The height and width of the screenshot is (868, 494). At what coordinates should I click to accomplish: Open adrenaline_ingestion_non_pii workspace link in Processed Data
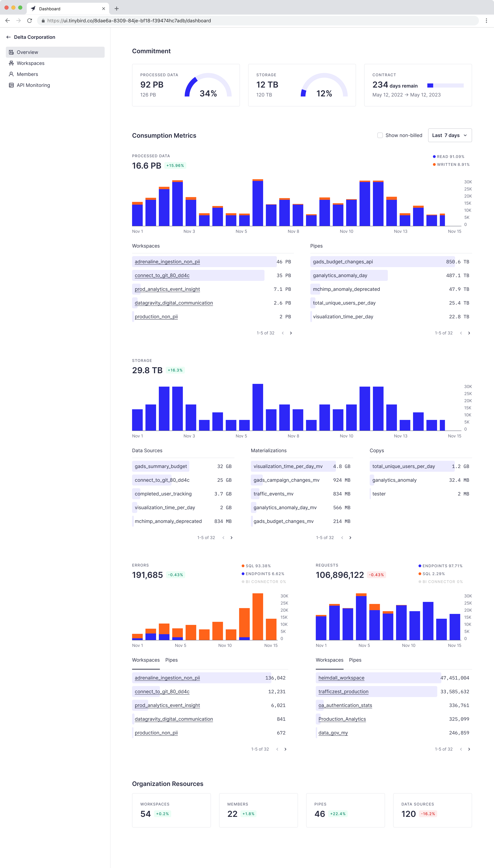pyautogui.click(x=167, y=261)
